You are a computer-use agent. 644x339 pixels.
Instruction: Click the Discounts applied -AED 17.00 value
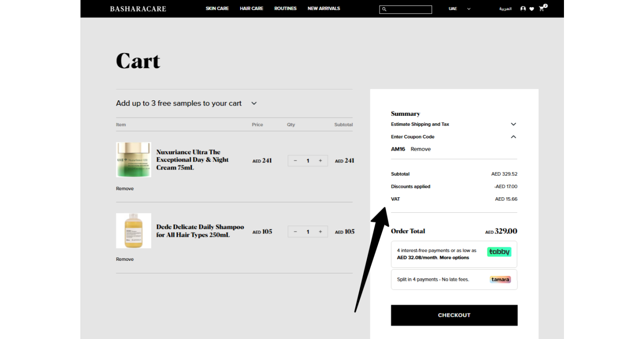[x=506, y=186]
